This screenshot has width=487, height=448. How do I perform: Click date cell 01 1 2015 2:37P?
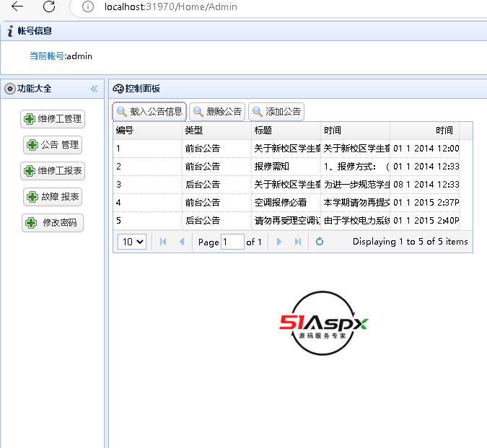[x=424, y=203]
